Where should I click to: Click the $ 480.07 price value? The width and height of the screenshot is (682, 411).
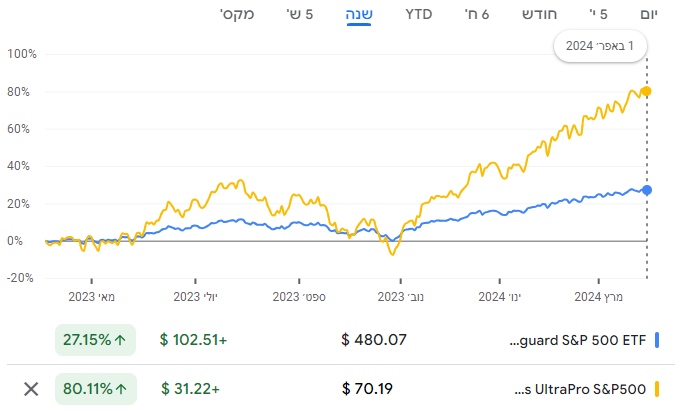coord(374,340)
